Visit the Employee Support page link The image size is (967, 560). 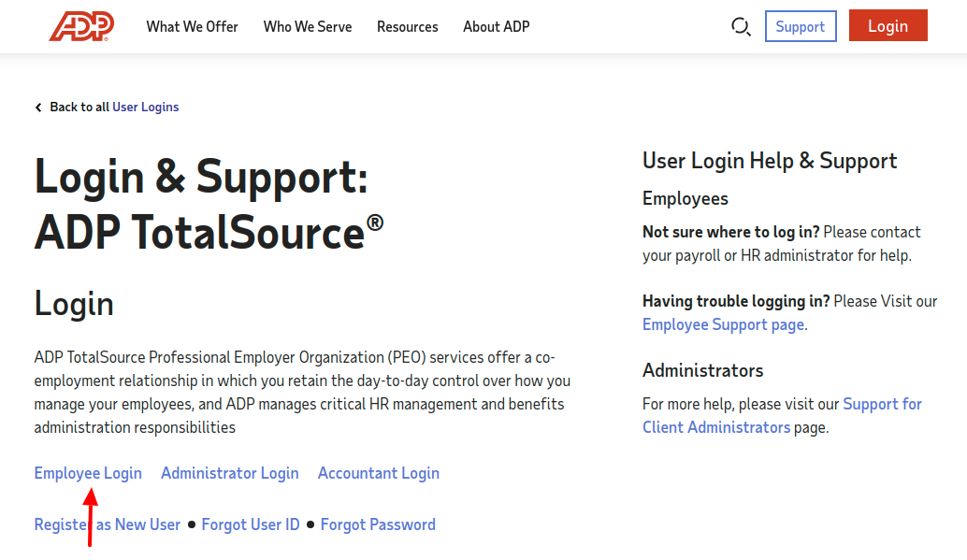click(724, 324)
